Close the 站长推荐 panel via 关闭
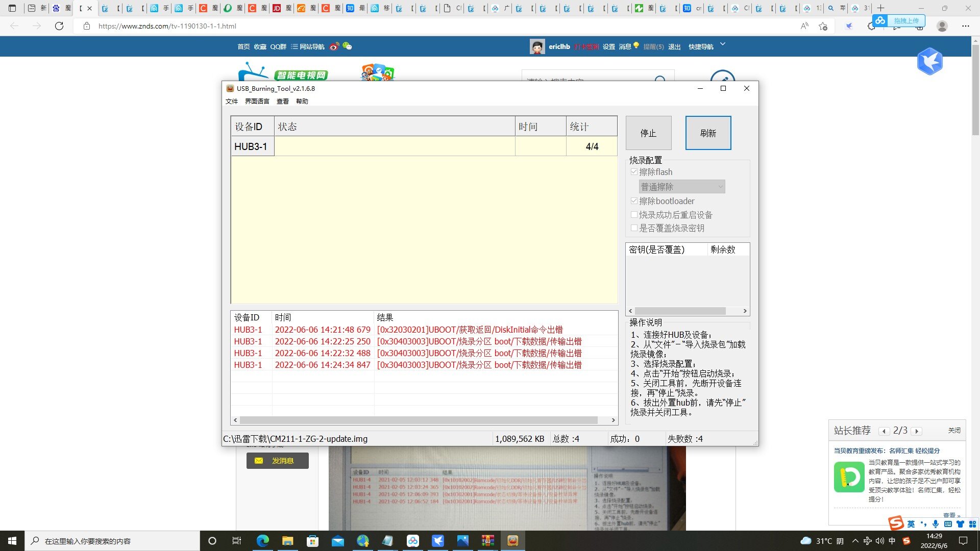The image size is (980, 551). coord(954,431)
